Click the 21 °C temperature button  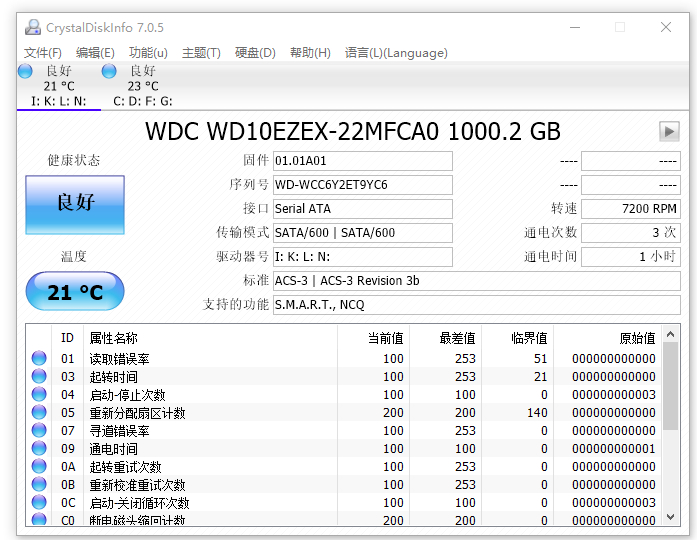pos(75,292)
